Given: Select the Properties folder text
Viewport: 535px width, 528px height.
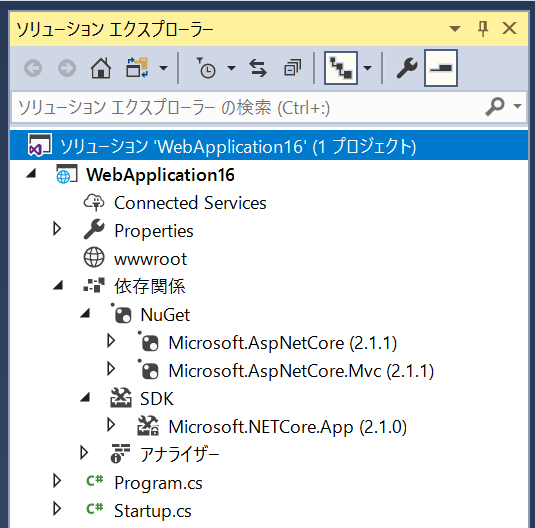Looking at the screenshot, I should 154,231.
